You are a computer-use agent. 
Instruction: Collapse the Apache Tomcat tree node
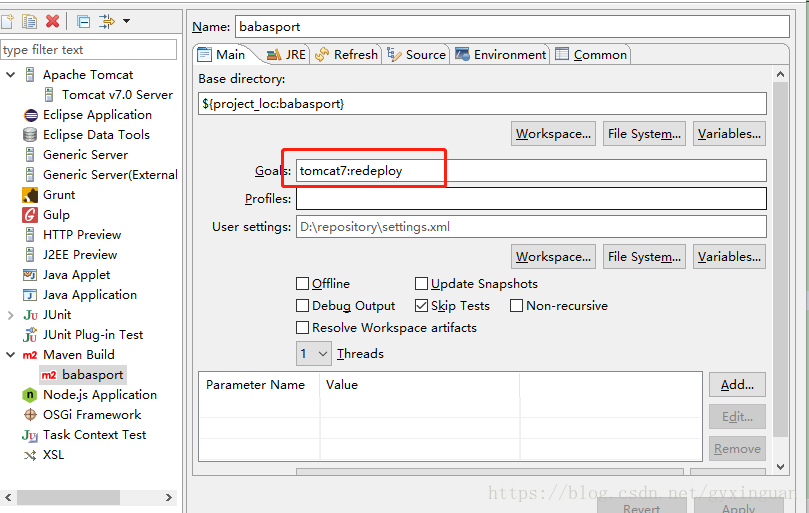(x=10, y=75)
